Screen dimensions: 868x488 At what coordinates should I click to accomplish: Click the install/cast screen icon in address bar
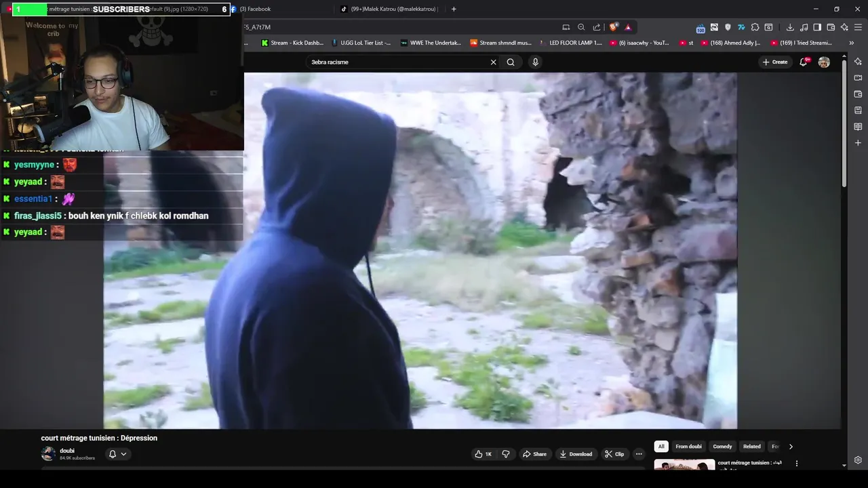(x=566, y=27)
